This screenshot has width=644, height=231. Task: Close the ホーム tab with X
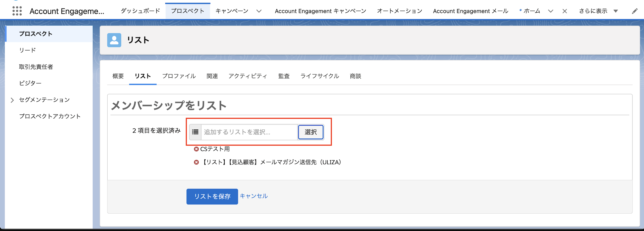coord(565,11)
